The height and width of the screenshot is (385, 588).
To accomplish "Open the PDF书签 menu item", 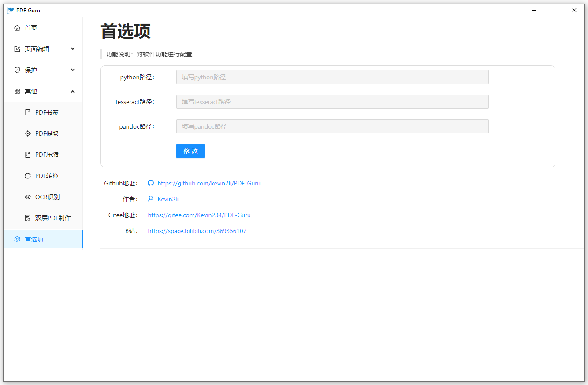I will click(x=43, y=112).
